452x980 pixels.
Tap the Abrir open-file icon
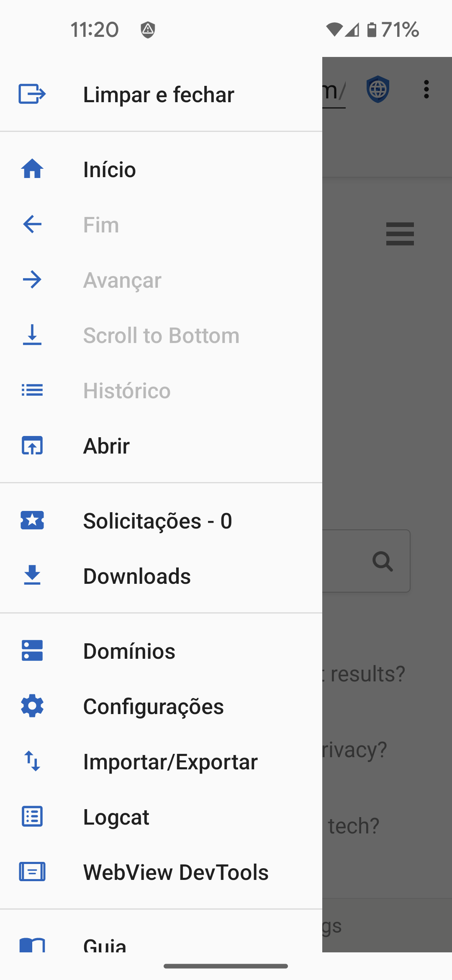(32, 446)
